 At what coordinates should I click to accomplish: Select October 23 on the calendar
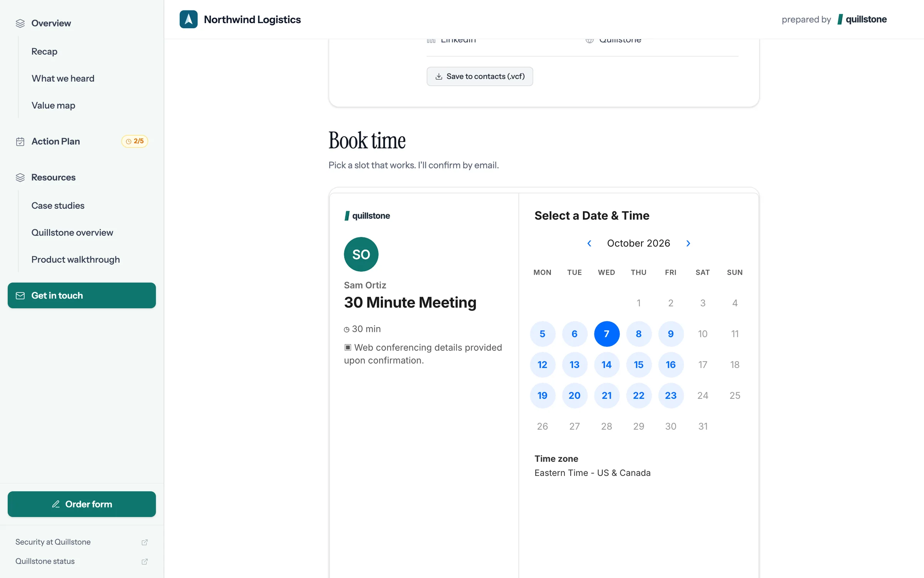pyautogui.click(x=671, y=395)
